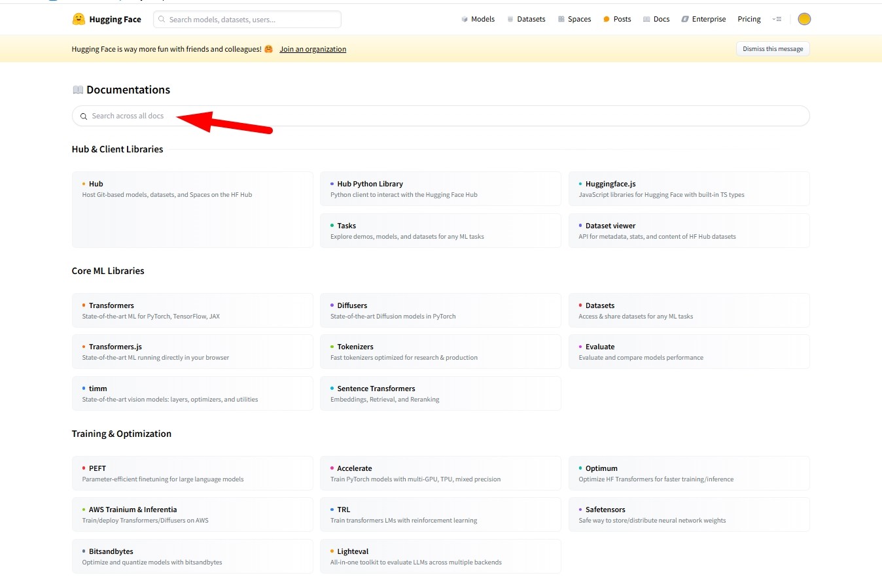Click the Enterprise icon in navbar

click(x=685, y=20)
